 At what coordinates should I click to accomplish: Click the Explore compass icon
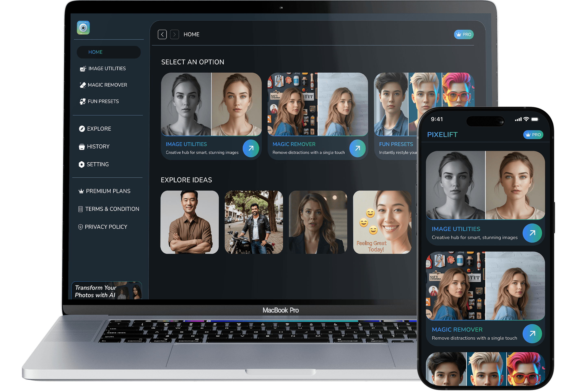pos(82,129)
